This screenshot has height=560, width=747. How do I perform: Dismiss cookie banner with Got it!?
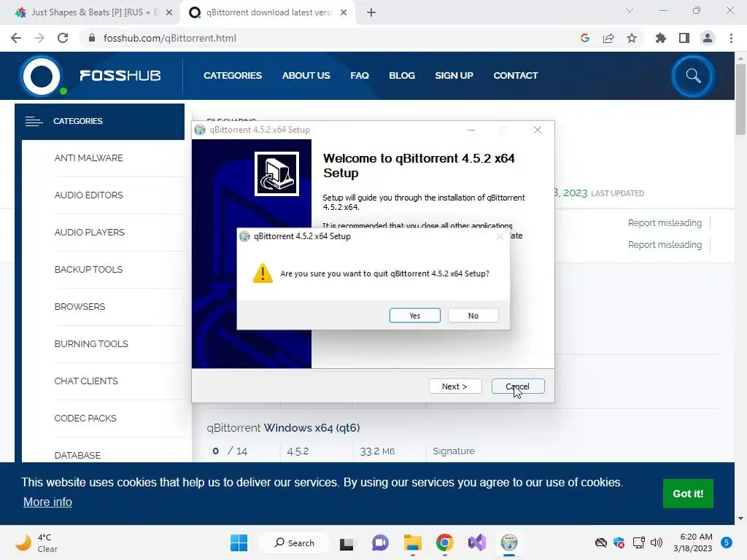point(688,494)
